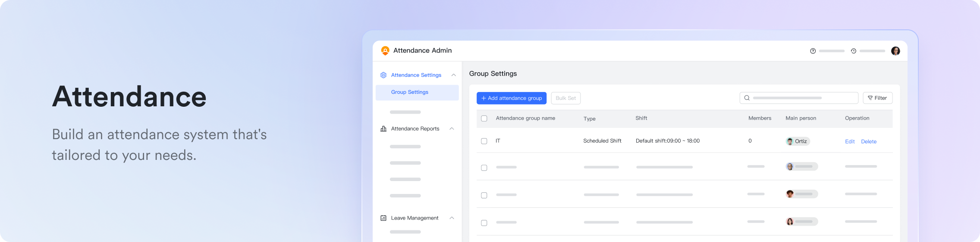This screenshot has width=980, height=242.
Task: Click the Add attendance group button
Action: 511,98
